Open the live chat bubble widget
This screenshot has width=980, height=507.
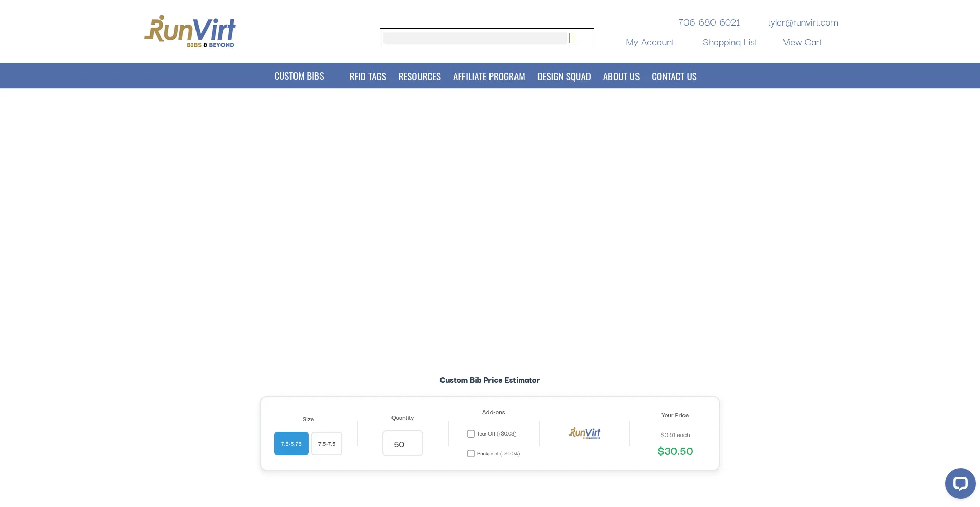pos(960,483)
